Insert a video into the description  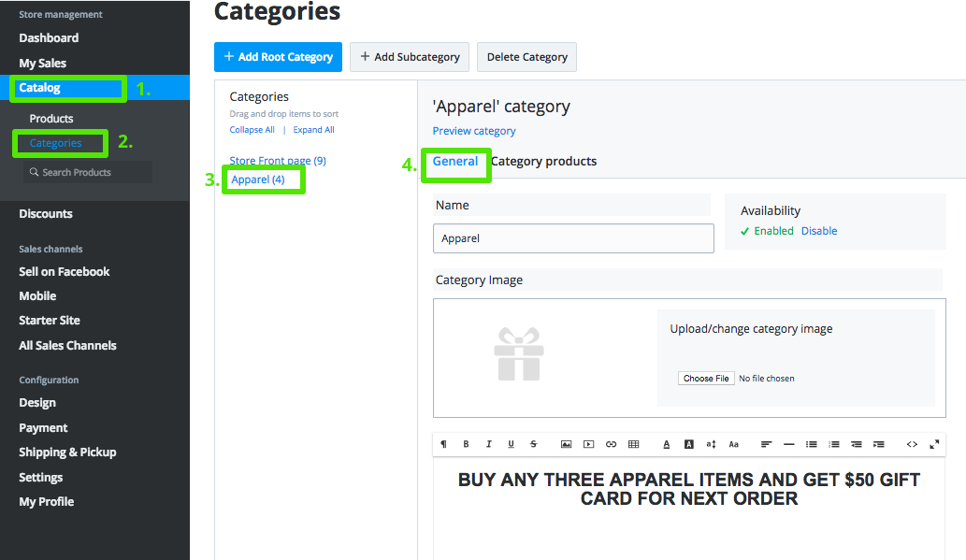(x=588, y=444)
